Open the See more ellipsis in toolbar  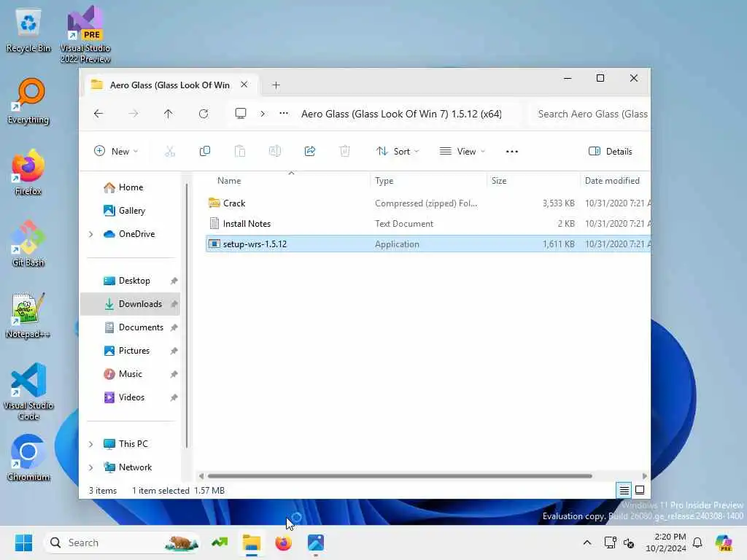click(511, 152)
